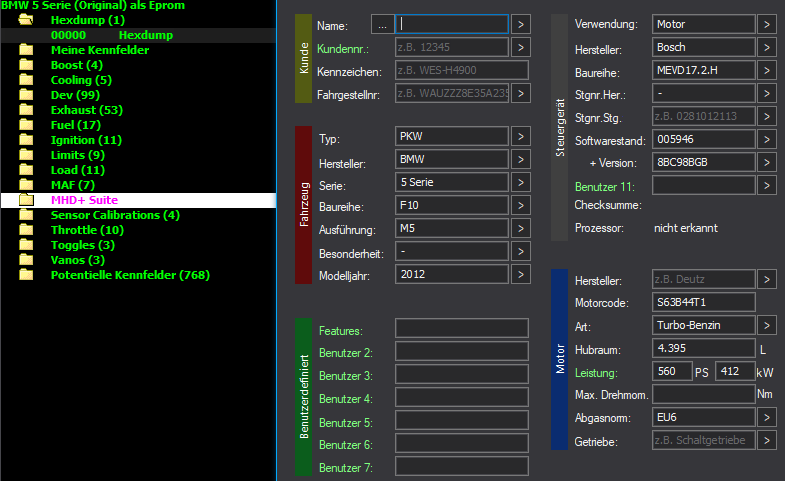This screenshot has width=785, height=481.
Task: Open arrow next to Baureihe MEVD17.2.H
Action: 766,71
